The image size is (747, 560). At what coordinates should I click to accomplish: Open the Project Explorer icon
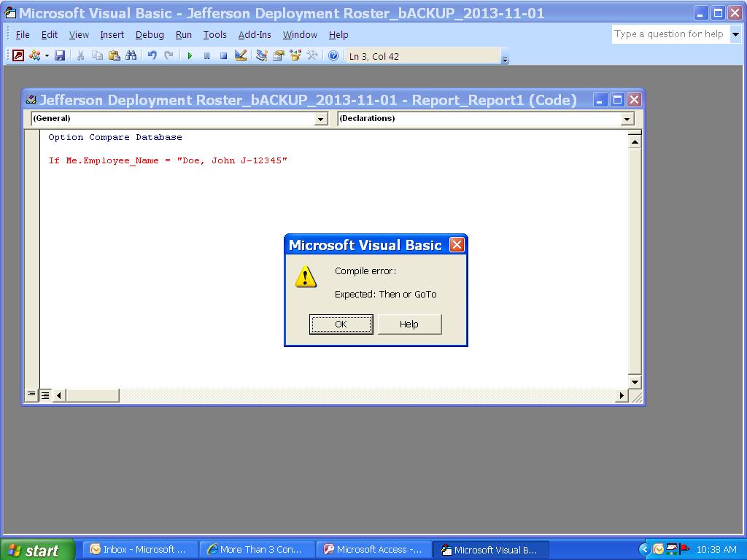pos(262,55)
